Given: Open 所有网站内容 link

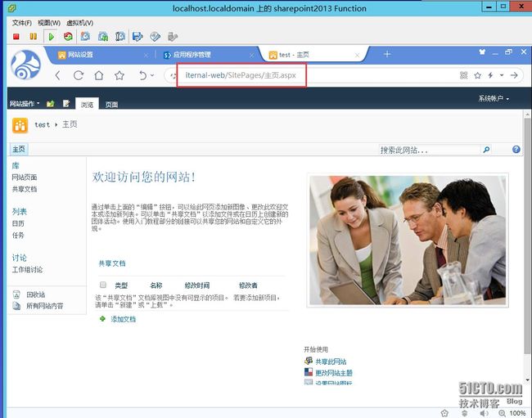Looking at the screenshot, I should (45, 306).
